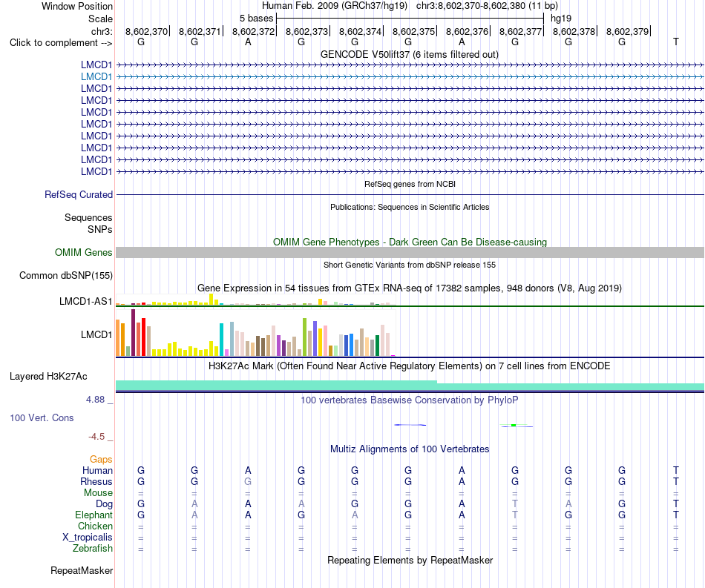Viewport: 705px width, 588px height.
Task: Click the LMCD1-AS1 GTEx label
Action: pos(85,301)
